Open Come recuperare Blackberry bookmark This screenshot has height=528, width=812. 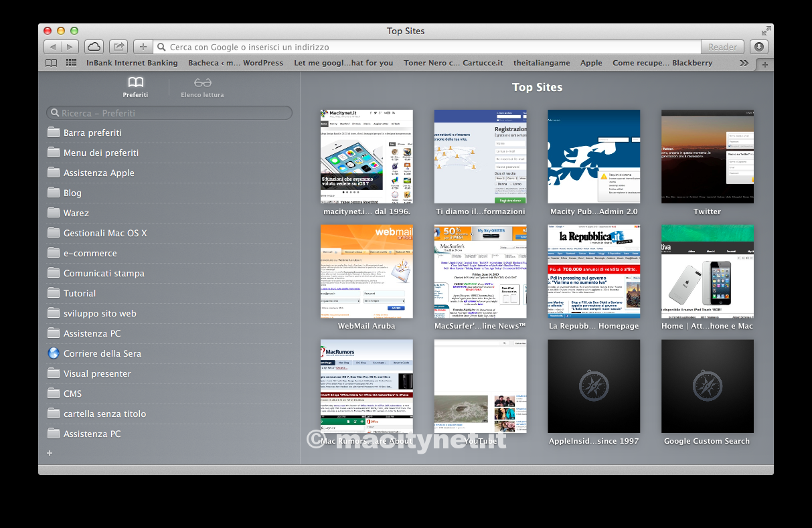[662, 63]
